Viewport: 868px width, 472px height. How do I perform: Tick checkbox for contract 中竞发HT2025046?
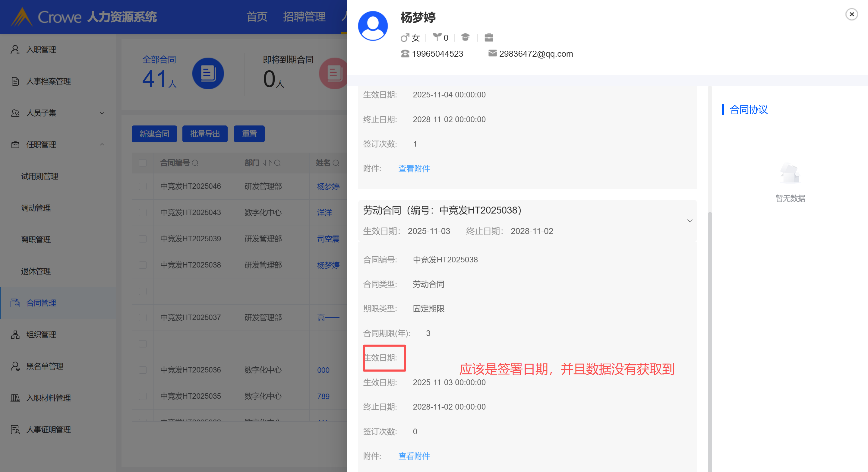pos(143,186)
